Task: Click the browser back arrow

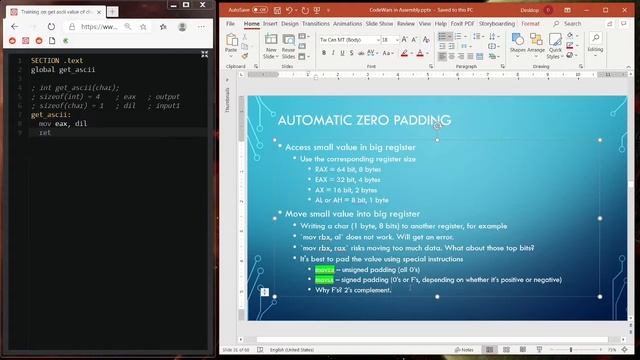Action: pos(15,27)
